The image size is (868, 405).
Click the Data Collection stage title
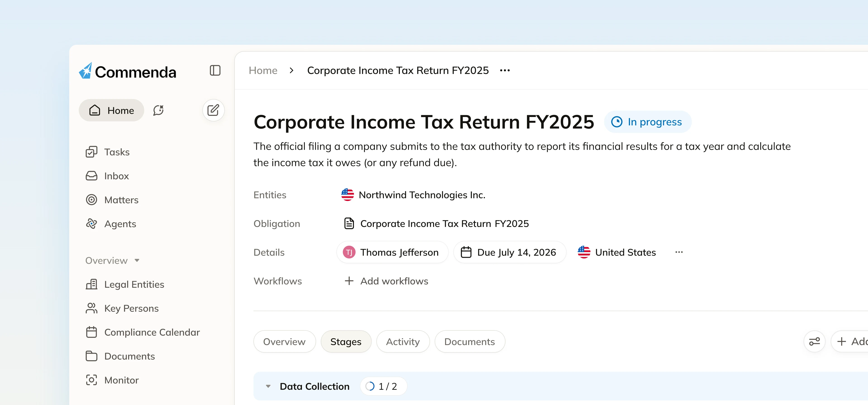coord(315,387)
